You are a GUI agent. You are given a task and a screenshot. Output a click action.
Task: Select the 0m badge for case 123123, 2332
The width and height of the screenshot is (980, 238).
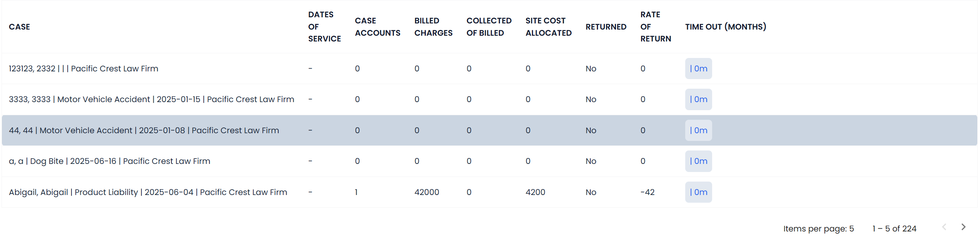[698, 68]
